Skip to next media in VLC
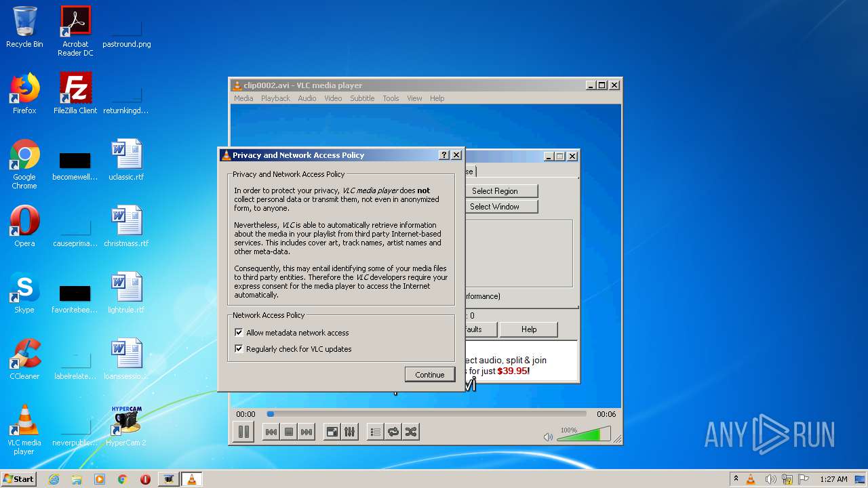The height and width of the screenshot is (488, 868). [307, 432]
